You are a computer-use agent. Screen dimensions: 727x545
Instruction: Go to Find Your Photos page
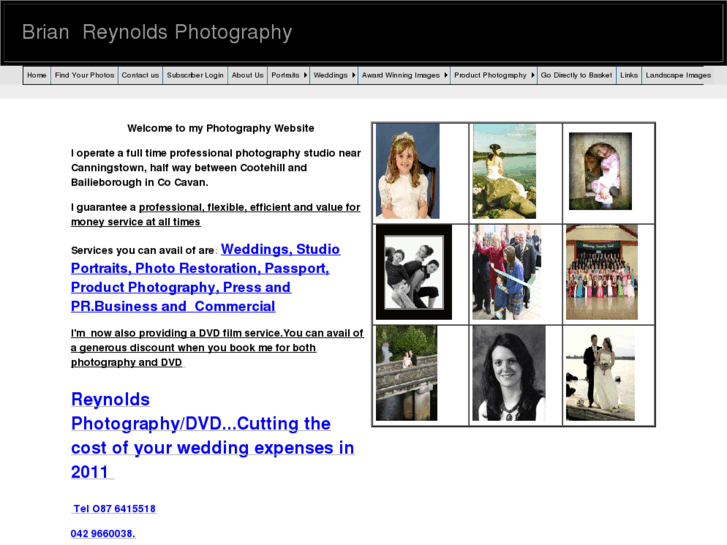[84, 75]
